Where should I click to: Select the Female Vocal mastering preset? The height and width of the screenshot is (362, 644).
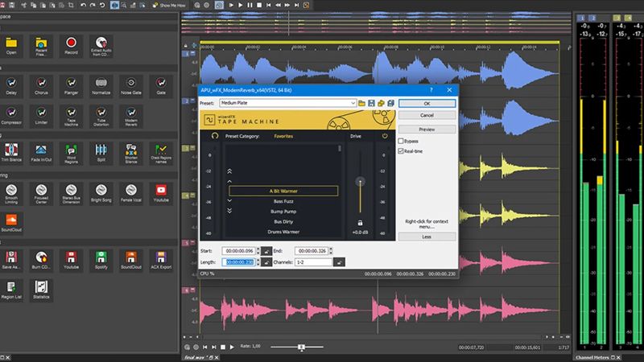click(131, 194)
